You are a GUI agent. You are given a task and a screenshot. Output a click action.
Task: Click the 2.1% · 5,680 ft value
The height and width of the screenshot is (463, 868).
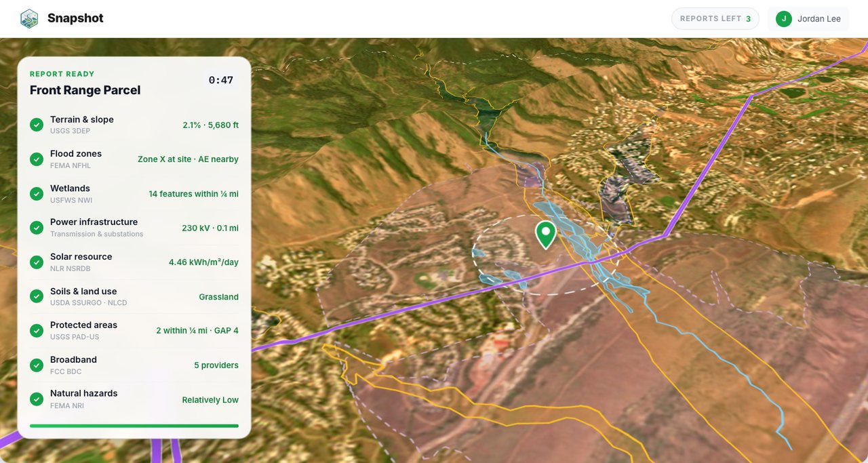(211, 125)
